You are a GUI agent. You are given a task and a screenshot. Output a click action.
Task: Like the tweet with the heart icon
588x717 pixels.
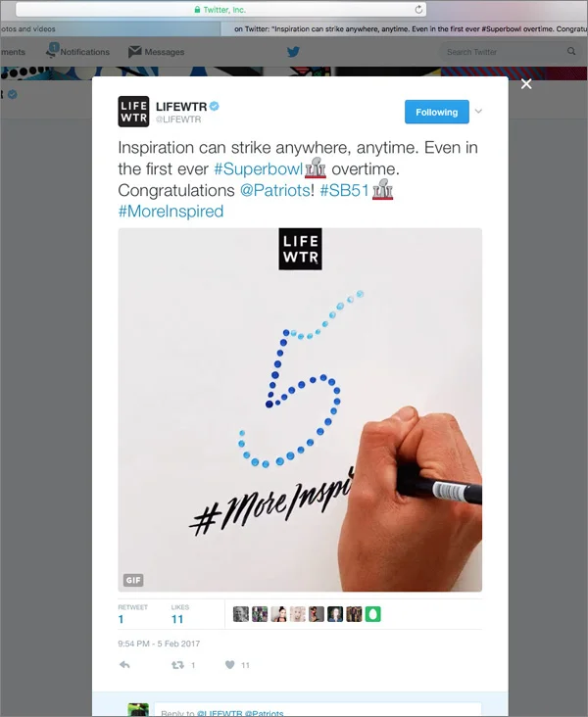tap(230, 665)
